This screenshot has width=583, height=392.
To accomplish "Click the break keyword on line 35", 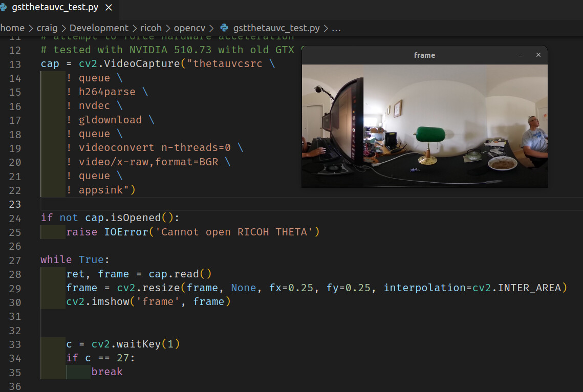I will (107, 372).
